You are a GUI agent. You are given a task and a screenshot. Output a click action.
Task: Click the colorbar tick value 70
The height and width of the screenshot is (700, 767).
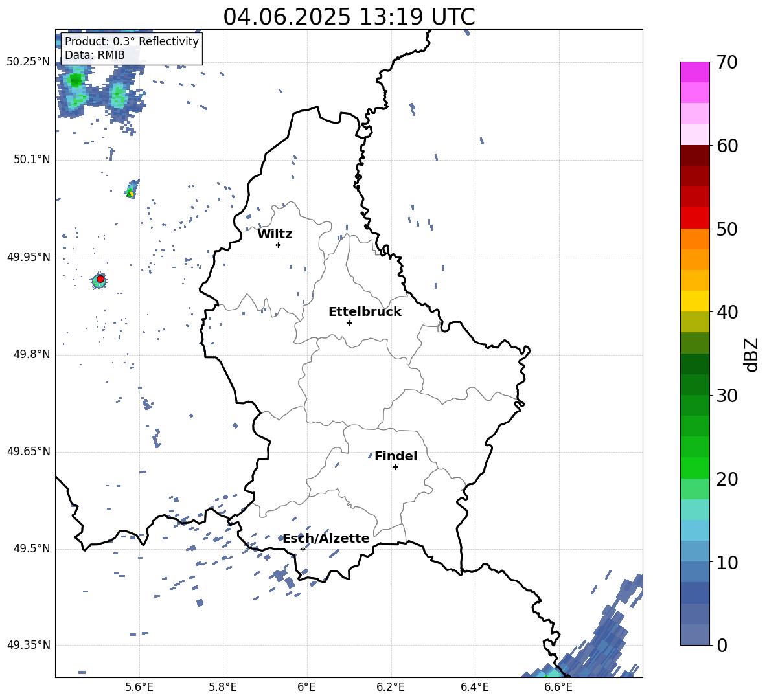[x=727, y=62]
